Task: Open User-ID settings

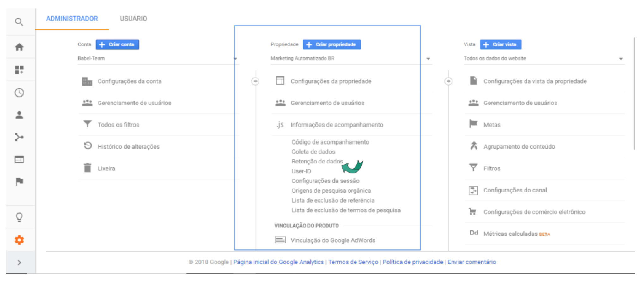Action: 301,171
